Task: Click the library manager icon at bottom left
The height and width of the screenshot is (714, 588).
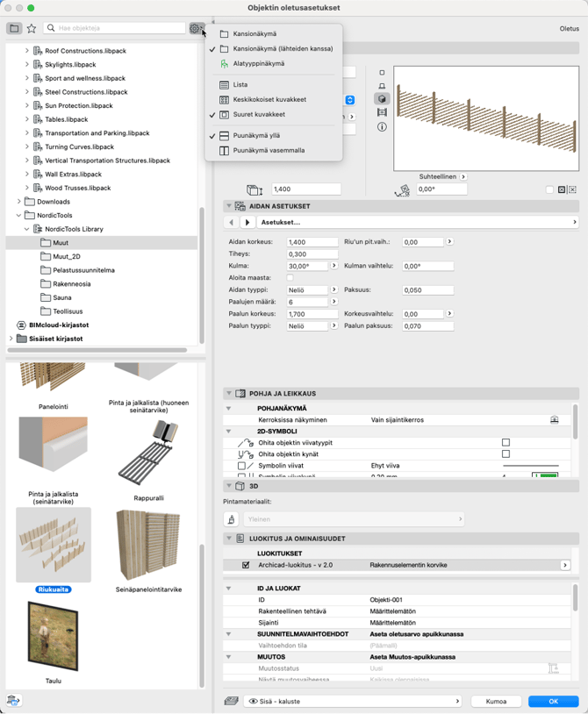Action: (x=14, y=700)
